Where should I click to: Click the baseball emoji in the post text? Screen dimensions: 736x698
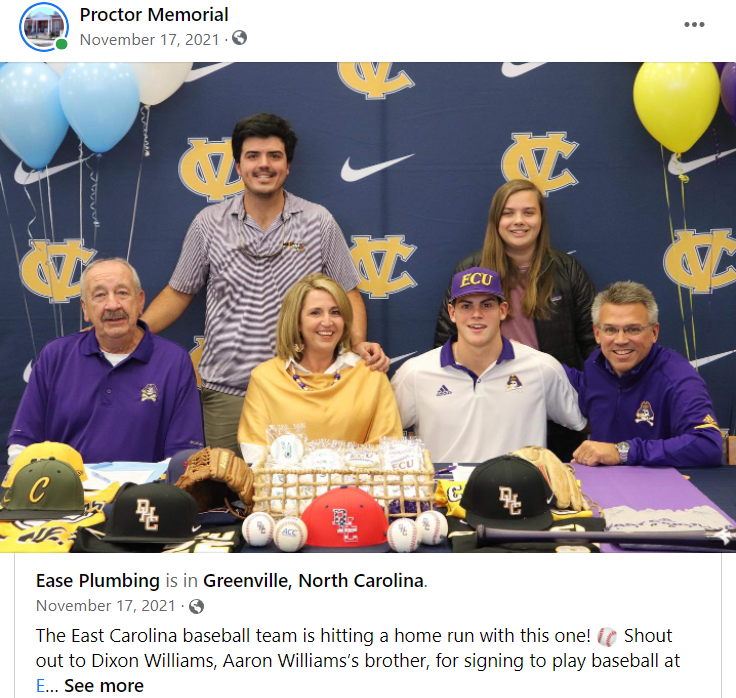(x=606, y=637)
